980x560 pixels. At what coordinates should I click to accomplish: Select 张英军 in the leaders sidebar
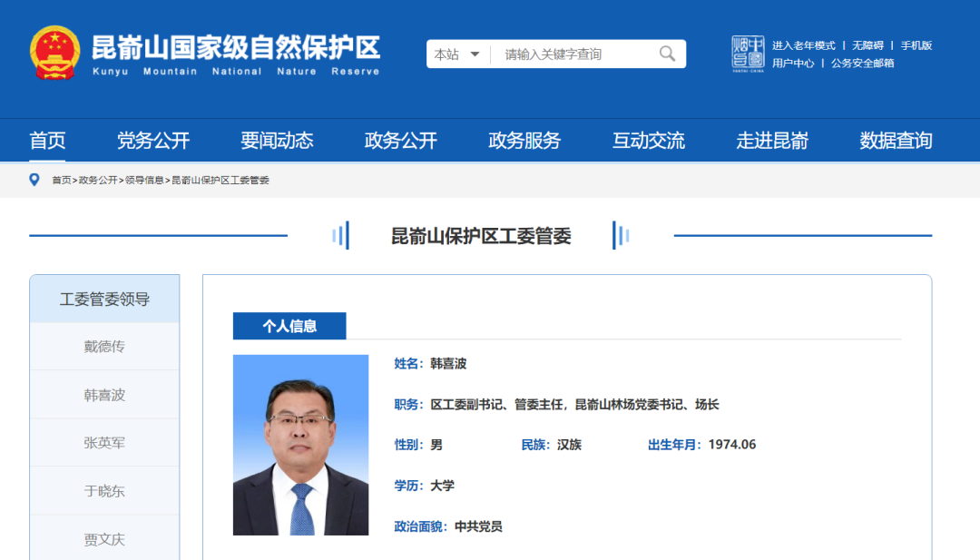[x=104, y=442]
